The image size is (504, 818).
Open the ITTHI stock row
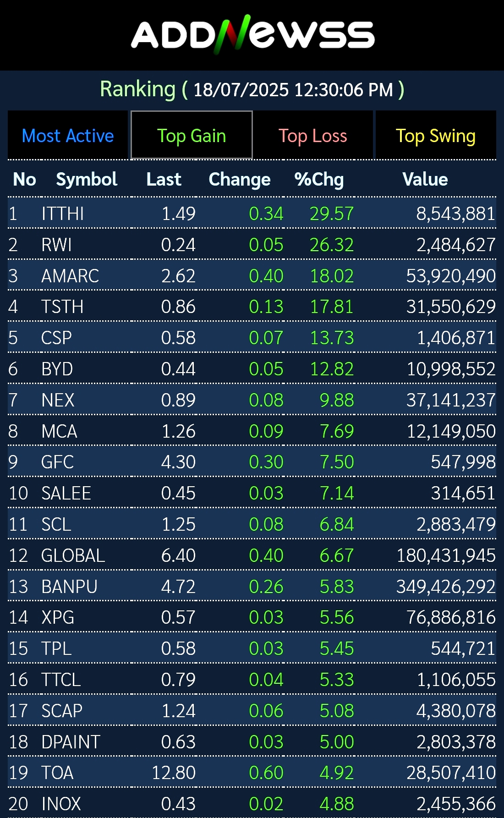pos(63,214)
